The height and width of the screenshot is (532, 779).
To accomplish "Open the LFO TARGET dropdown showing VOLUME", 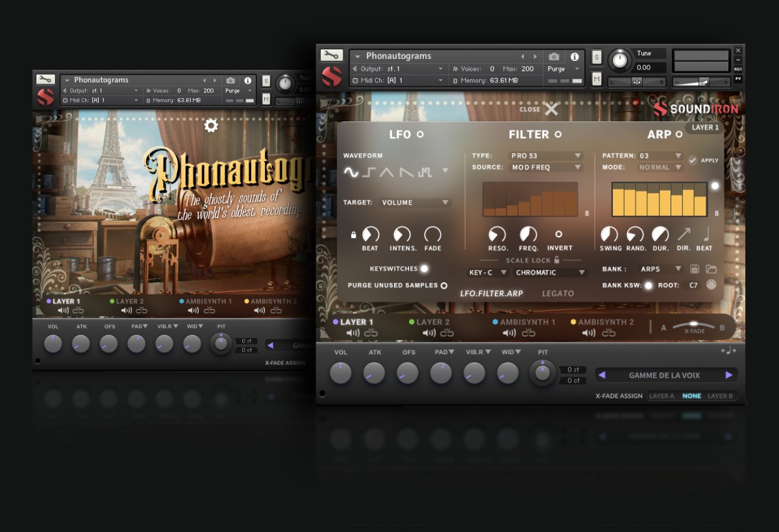I will coord(415,202).
